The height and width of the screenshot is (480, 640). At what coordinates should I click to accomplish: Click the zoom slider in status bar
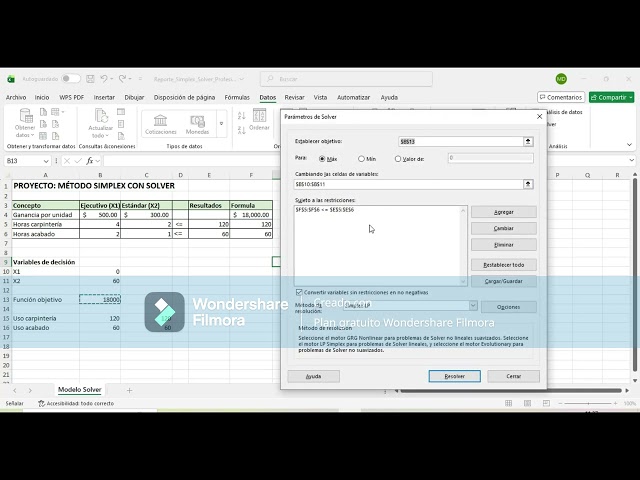[588, 403]
